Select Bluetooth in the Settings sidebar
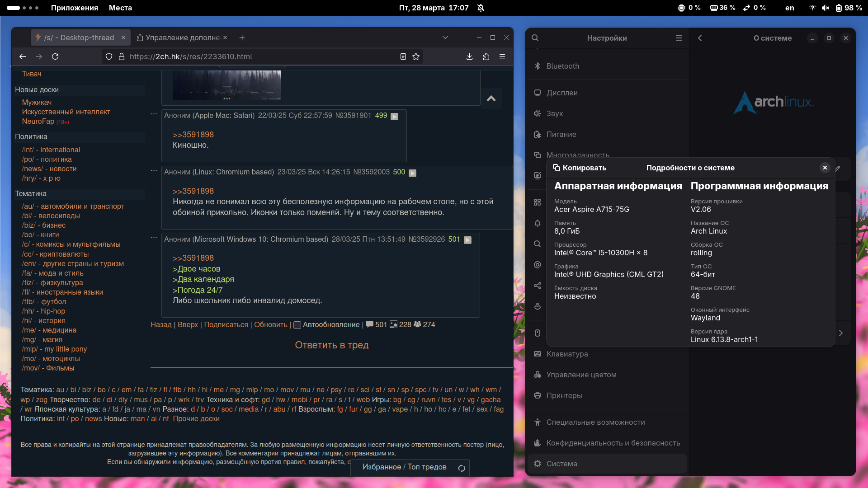This screenshot has width=868, height=488. tap(607, 66)
